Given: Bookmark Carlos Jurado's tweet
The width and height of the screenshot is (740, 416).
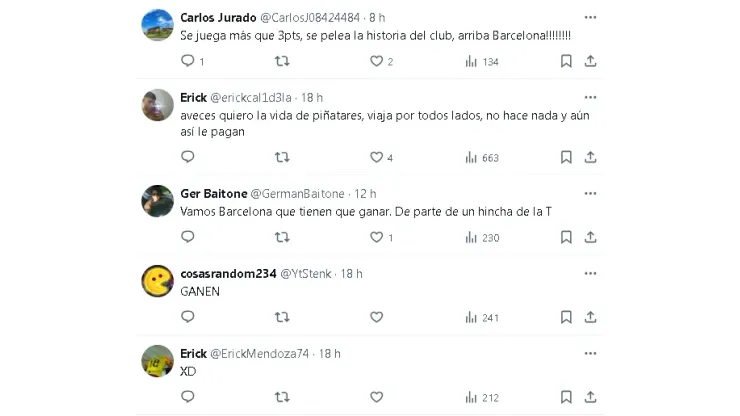Looking at the screenshot, I should (566, 61).
